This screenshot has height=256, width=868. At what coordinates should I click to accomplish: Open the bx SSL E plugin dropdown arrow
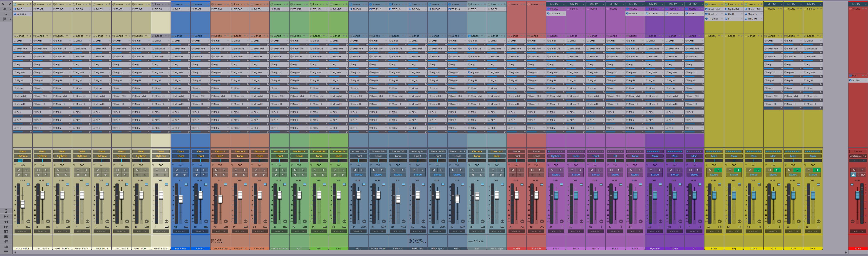tap(30, 14)
